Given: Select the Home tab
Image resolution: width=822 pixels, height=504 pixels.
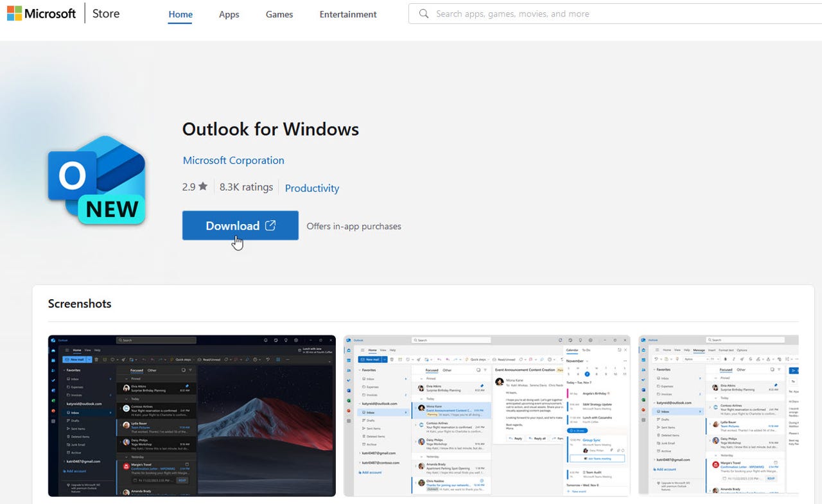Looking at the screenshot, I should [x=180, y=14].
